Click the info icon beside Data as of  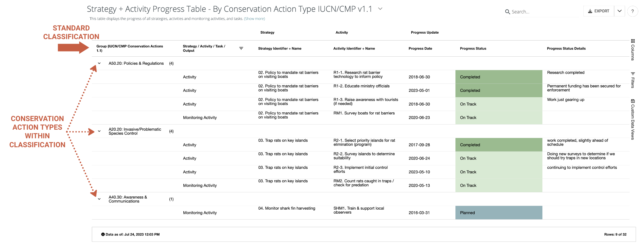[103, 234]
